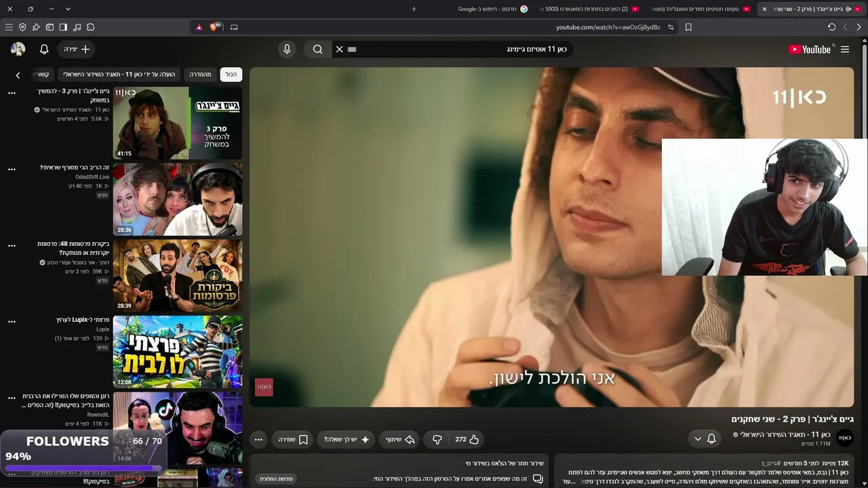
Task: Open a new browser tab
Action: (x=414, y=9)
